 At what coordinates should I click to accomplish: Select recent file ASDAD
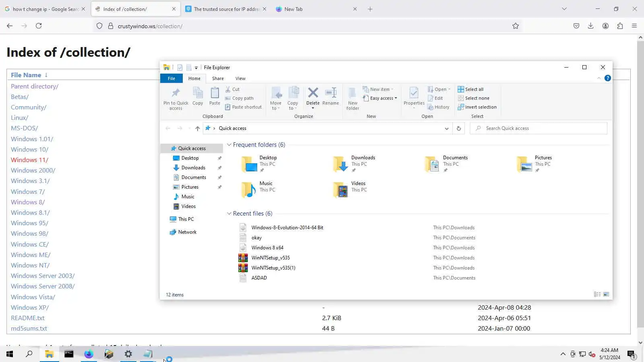(x=259, y=278)
